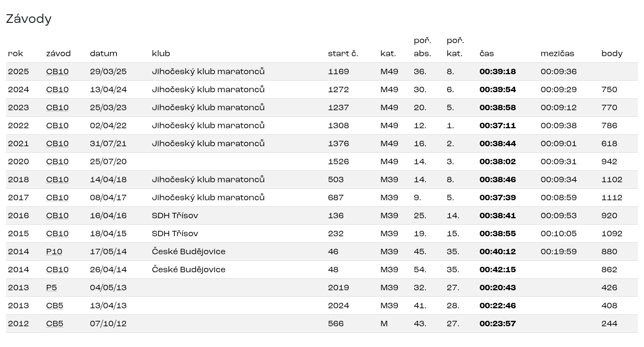
Task: Click the 'čas' column header
Action: [487, 53]
